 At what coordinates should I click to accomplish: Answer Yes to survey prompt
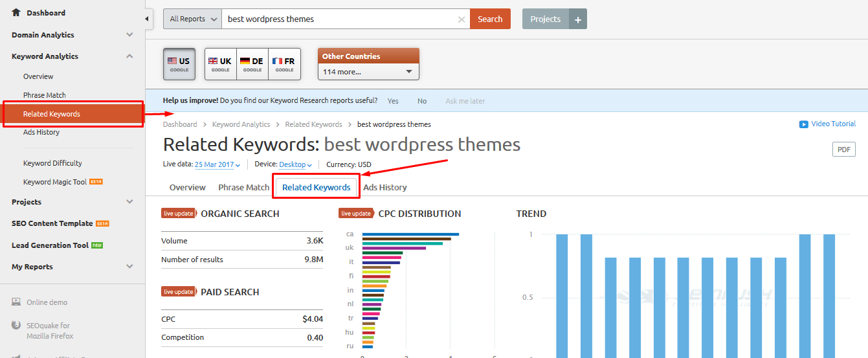pos(393,101)
